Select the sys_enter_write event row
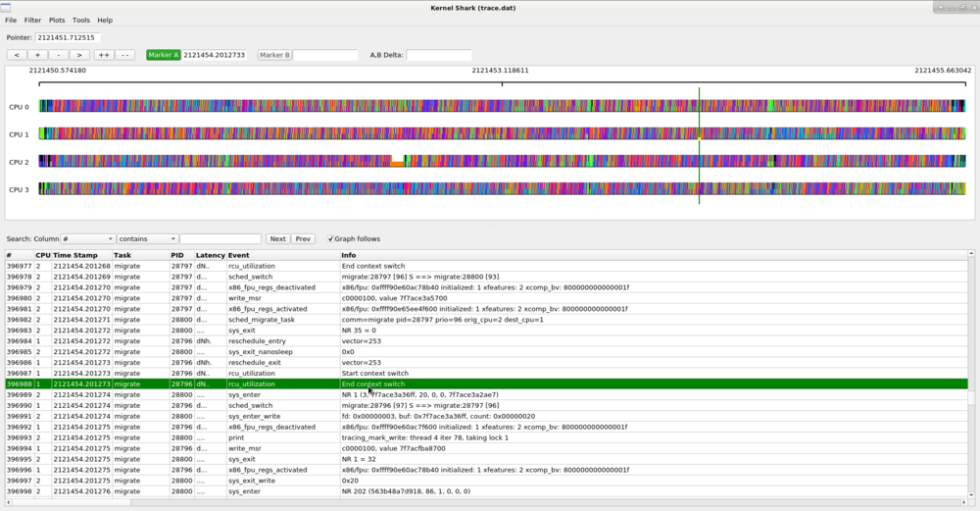Viewport: 980px width, 511px height. [x=486, y=416]
